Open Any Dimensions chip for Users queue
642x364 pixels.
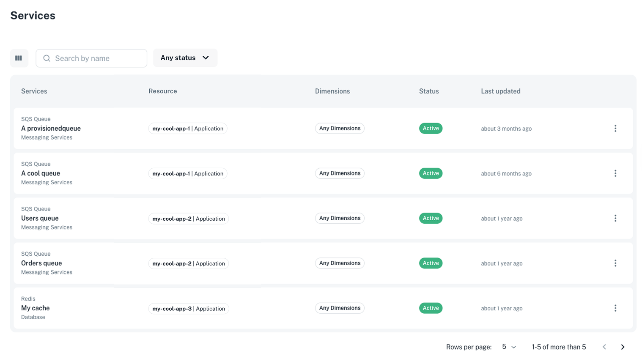[x=339, y=218]
